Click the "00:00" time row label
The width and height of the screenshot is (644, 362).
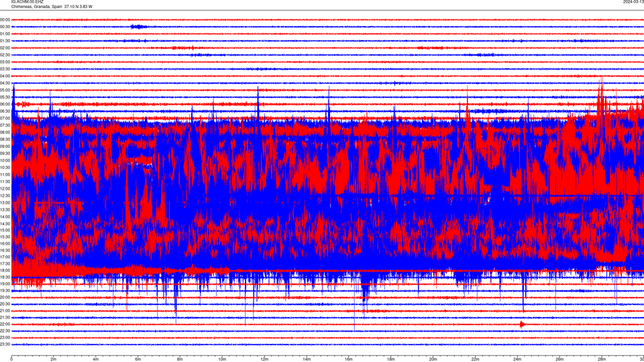[x=5, y=19]
